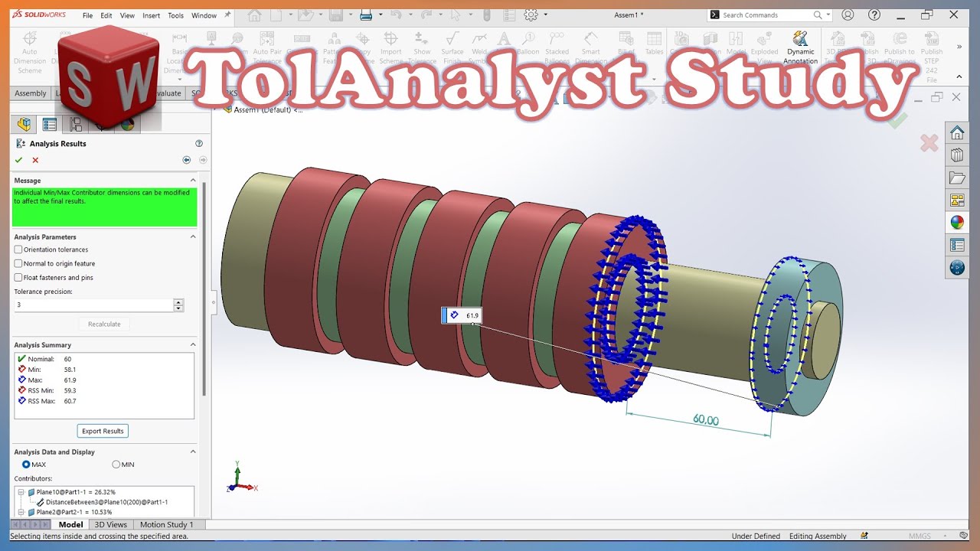This screenshot has height=551, width=980.
Task: Enable Orientation tolerances checkbox
Action: click(x=18, y=249)
